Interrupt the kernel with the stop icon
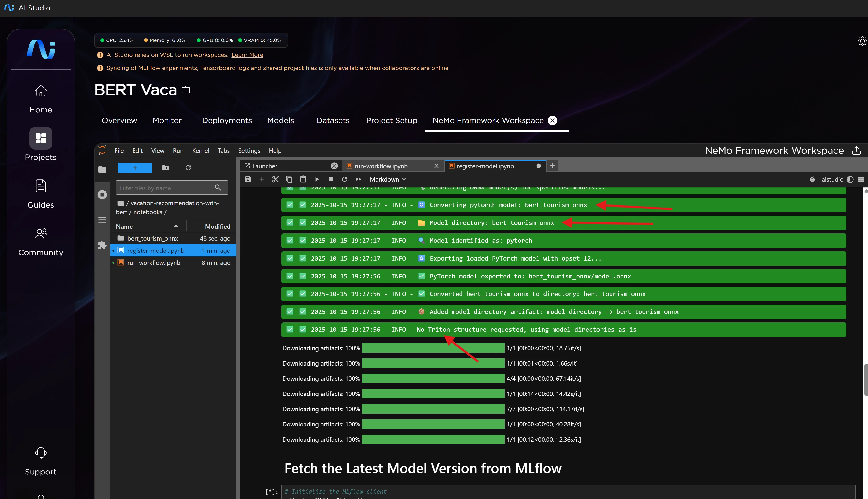Screen dimensions: 868x499 click(x=330, y=179)
